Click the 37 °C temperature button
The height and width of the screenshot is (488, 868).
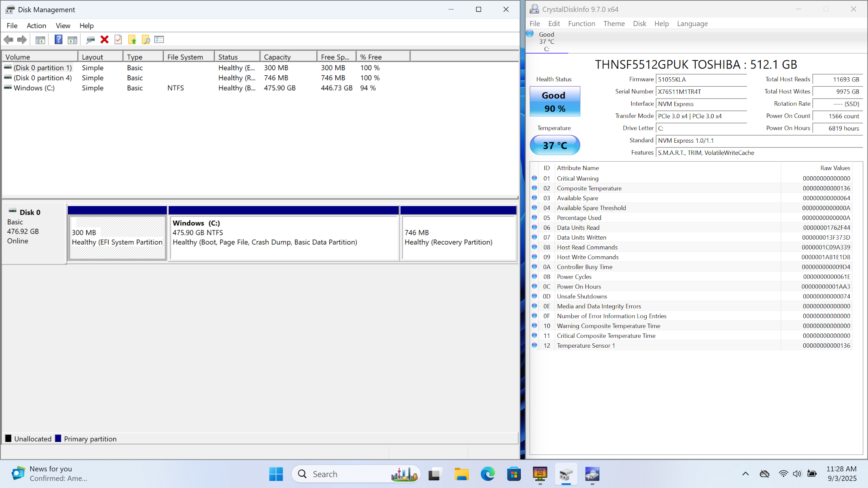click(555, 145)
